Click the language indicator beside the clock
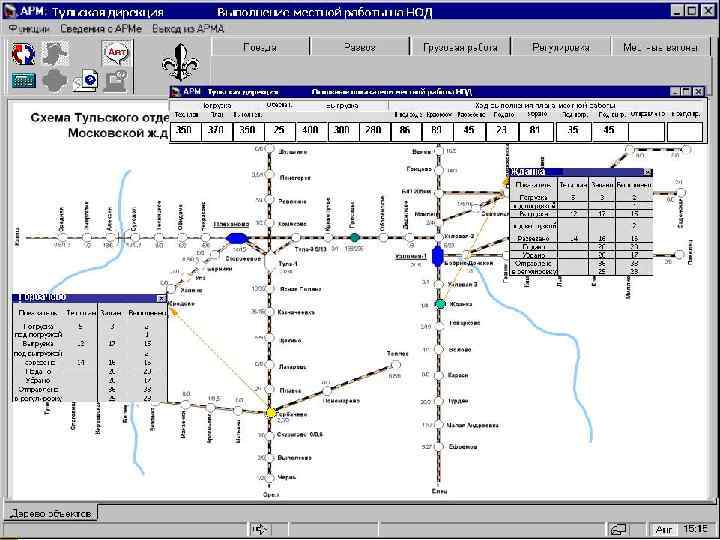This screenshot has width=720, height=540. (x=664, y=530)
